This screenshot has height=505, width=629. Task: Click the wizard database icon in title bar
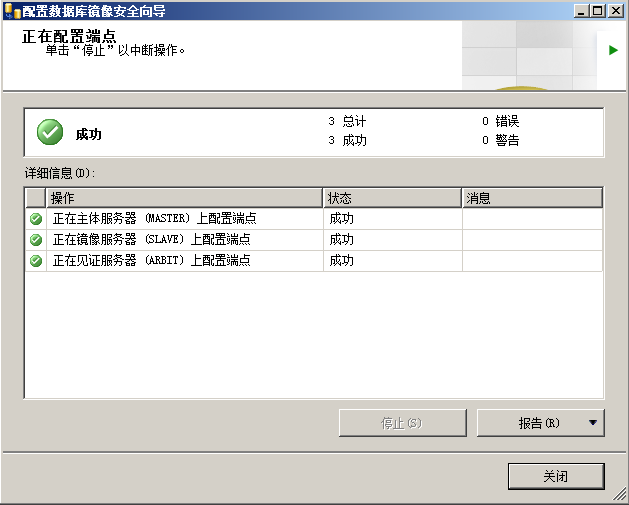[x=12, y=11]
